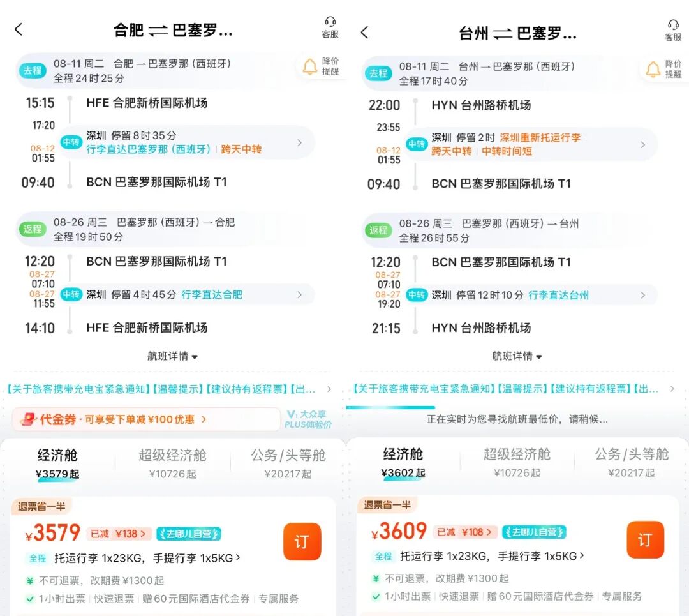Select 经济舱 ¥3602起 tab
The height and width of the screenshot is (616, 689).
pyautogui.click(x=403, y=463)
